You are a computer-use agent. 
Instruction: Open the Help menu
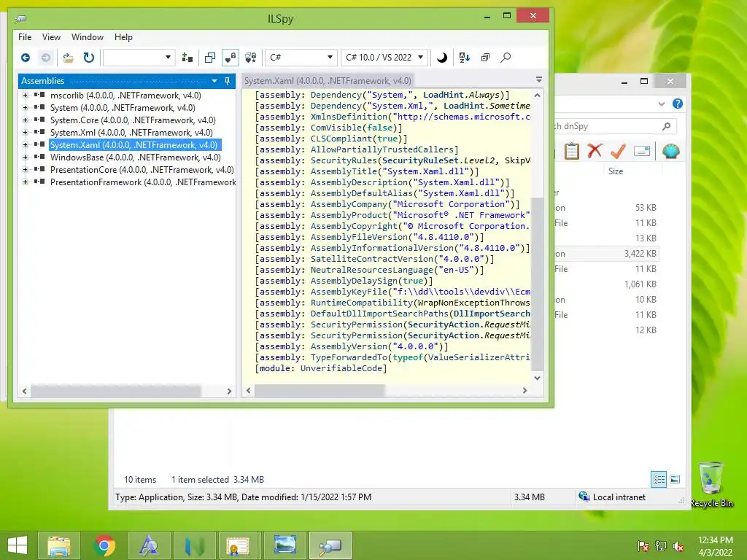(x=123, y=37)
